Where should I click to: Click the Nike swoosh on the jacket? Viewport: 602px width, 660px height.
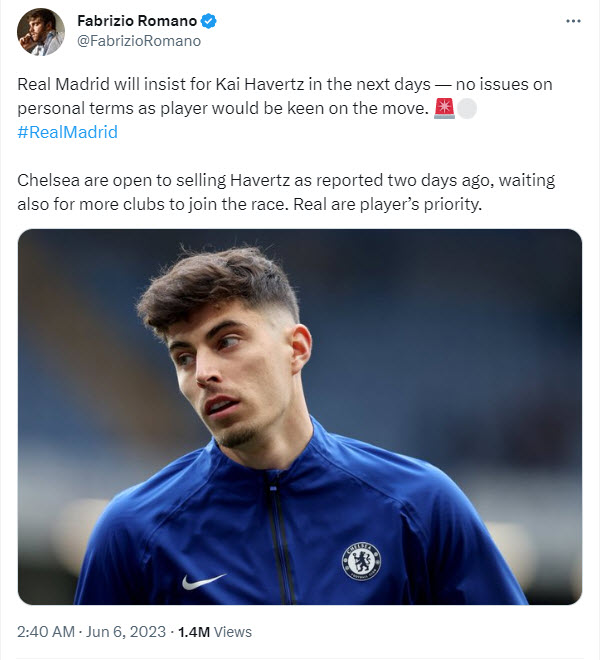pos(203,580)
